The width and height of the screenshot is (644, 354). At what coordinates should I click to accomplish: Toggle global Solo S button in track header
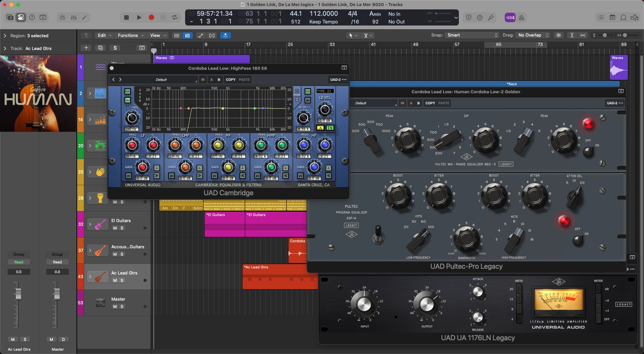(115, 48)
